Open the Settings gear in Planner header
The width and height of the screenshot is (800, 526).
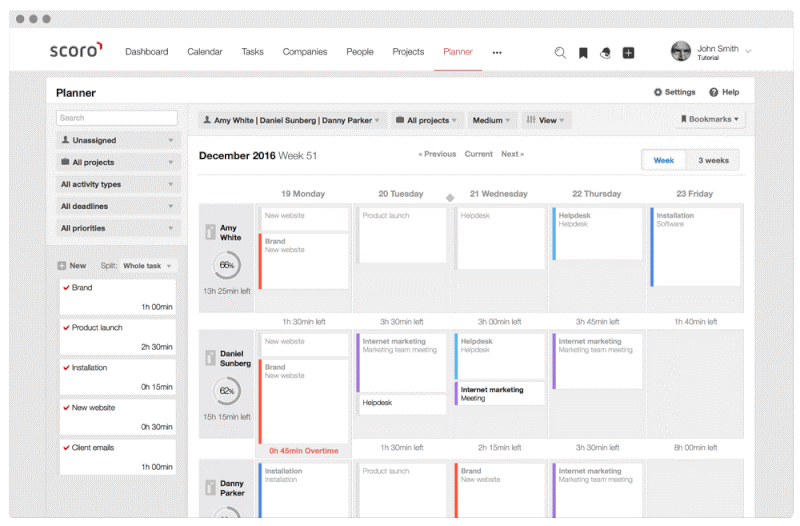tap(658, 92)
